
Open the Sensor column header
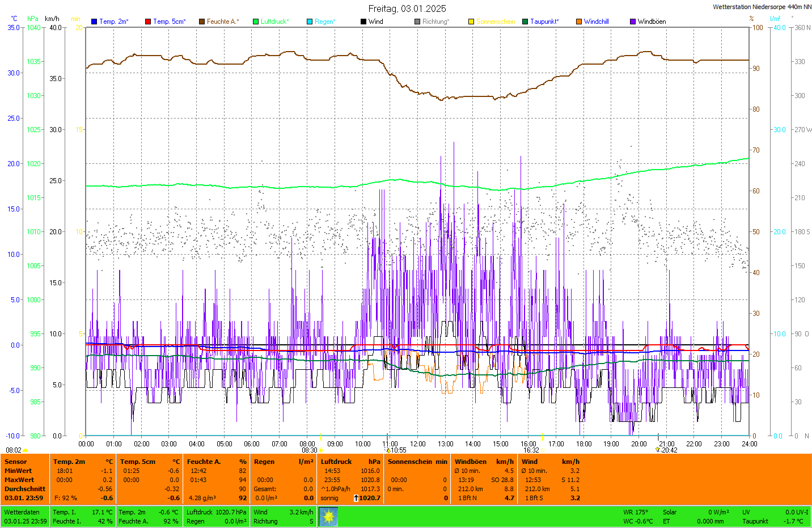pyautogui.click(x=16, y=462)
